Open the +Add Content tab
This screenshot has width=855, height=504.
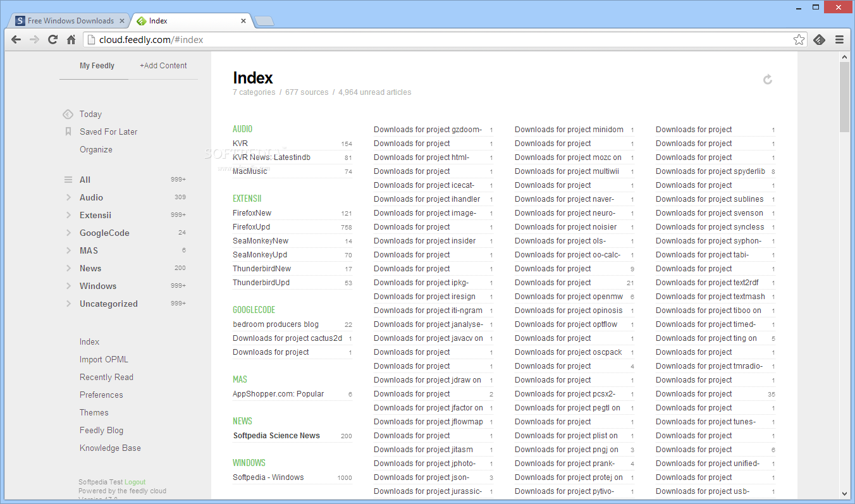(163, 66)
